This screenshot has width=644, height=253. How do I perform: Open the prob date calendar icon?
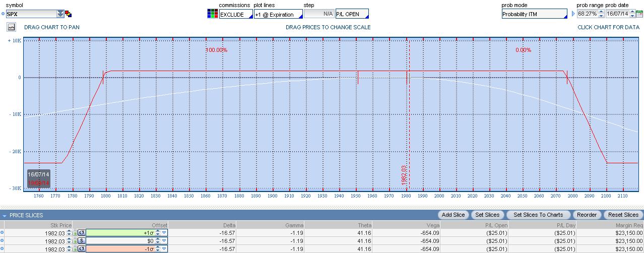click(639, 14)
